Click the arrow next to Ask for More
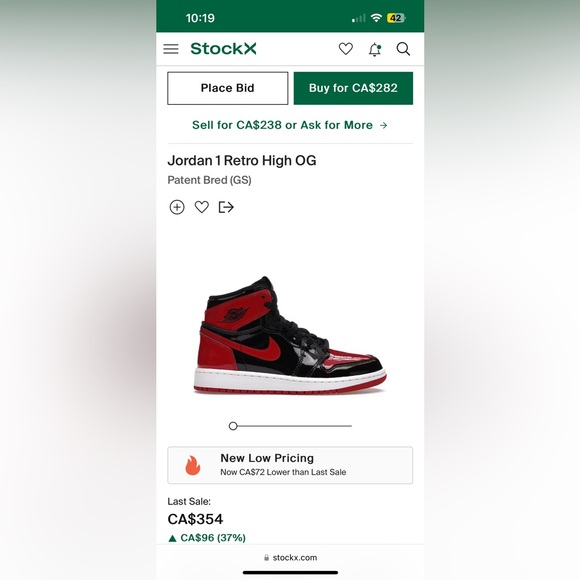 pyautogui.click(x=384, y=125)
